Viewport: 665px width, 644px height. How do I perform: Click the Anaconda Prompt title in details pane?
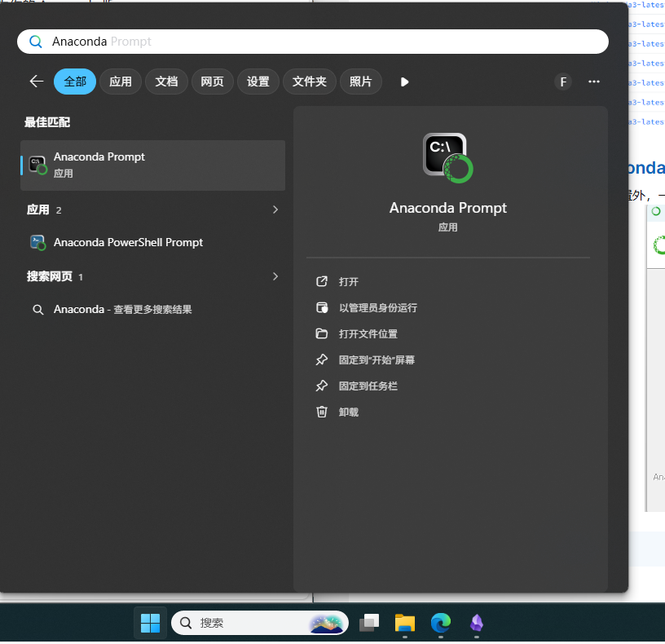[x=448, y=208]
